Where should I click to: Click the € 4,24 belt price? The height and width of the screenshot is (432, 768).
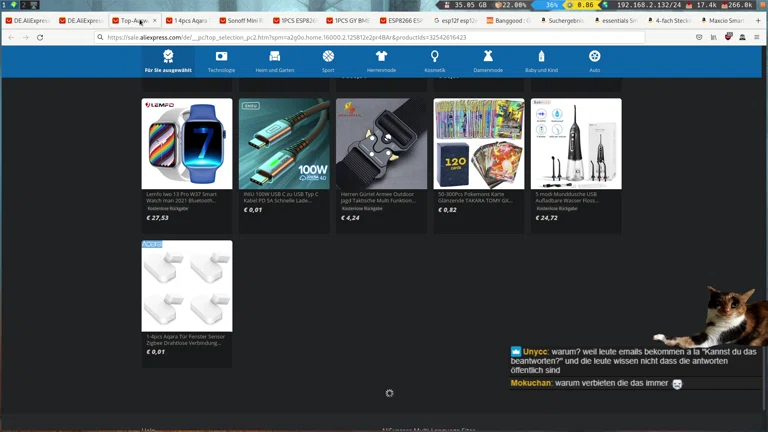coord(350,218)
